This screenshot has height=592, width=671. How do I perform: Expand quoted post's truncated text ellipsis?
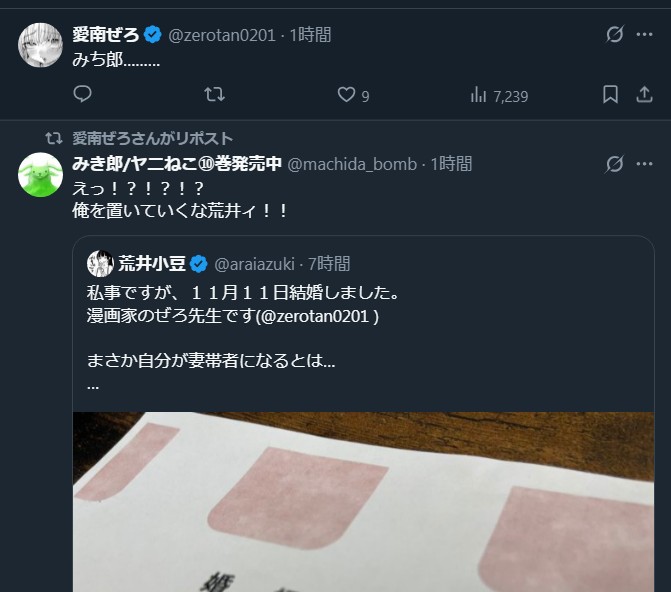[x=93, y=386]
